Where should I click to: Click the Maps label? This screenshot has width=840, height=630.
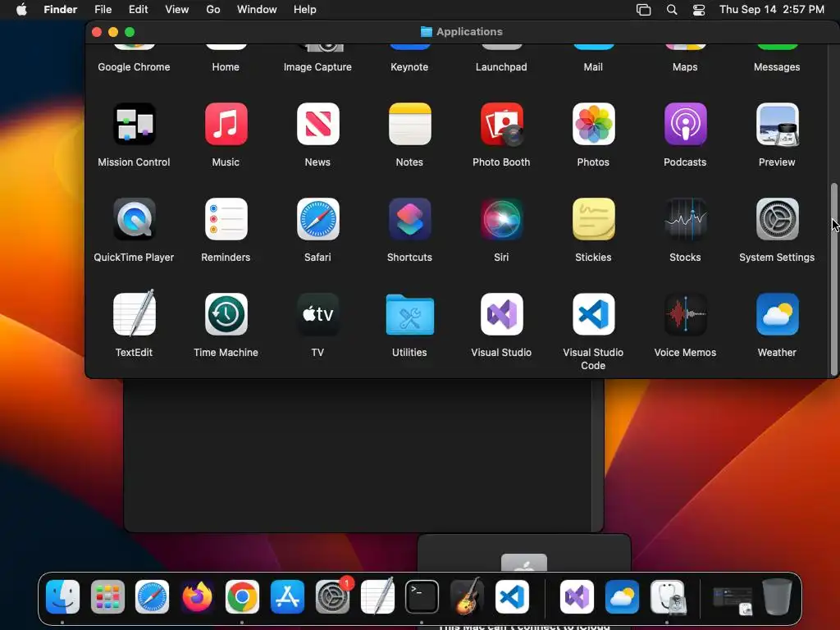(x=685, y=67)
